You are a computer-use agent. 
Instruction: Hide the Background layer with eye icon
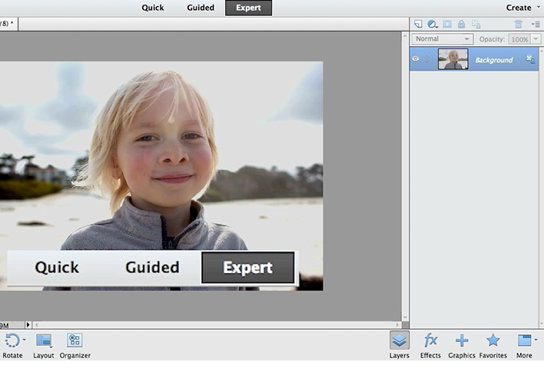pyautogui.click(x=415, y=58)
